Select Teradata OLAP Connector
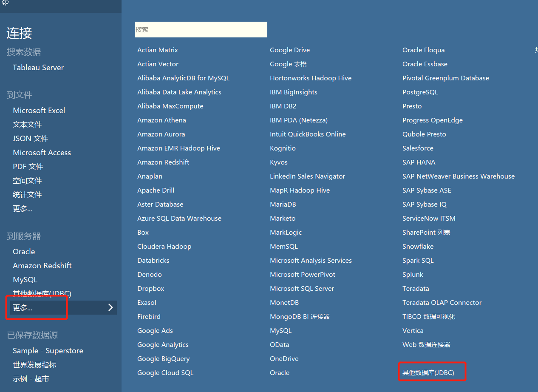Screen dimensions: 538x392 click(442, 303)
